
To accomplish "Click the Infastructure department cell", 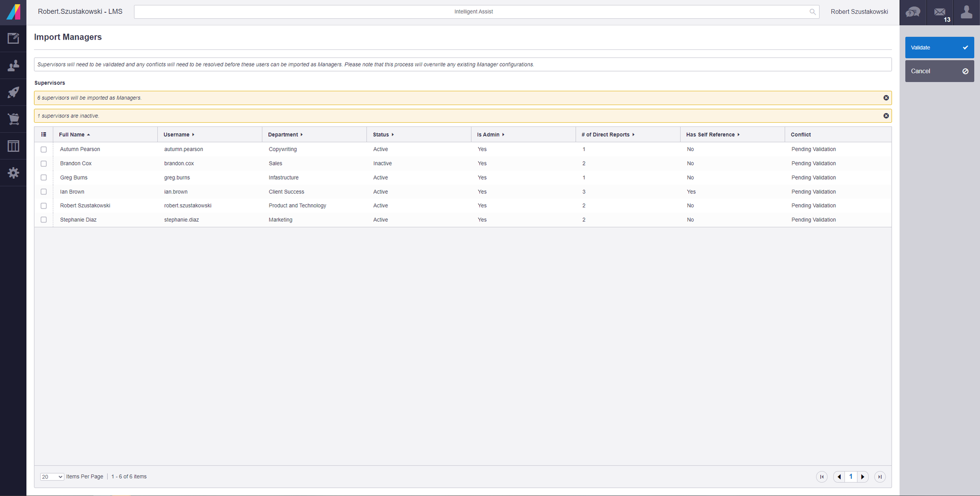I will (x=283, y=177).
